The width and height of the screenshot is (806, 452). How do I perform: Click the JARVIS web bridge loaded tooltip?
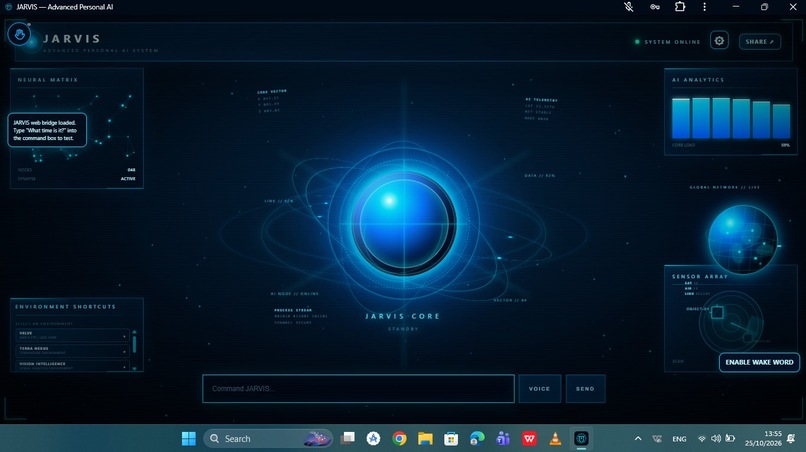point(47,130)
